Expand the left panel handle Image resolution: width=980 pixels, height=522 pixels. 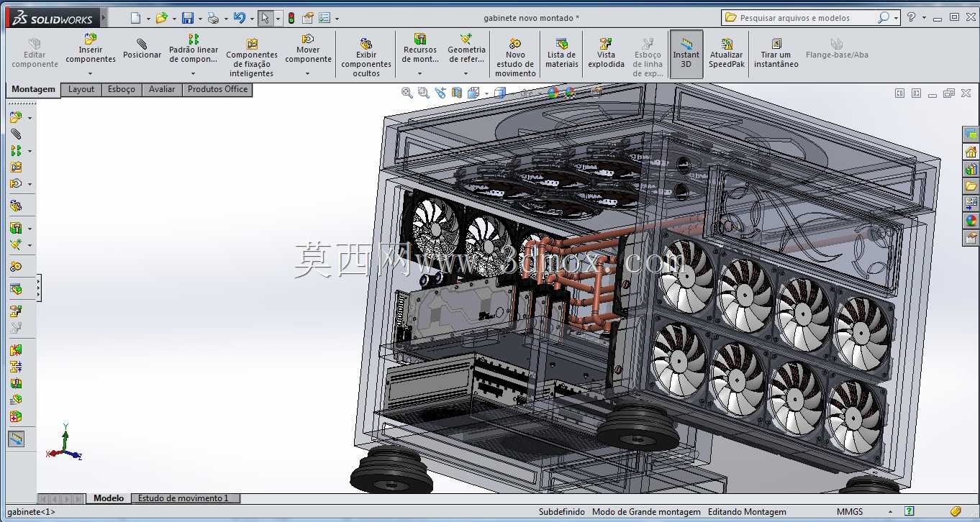click(38, 288)
